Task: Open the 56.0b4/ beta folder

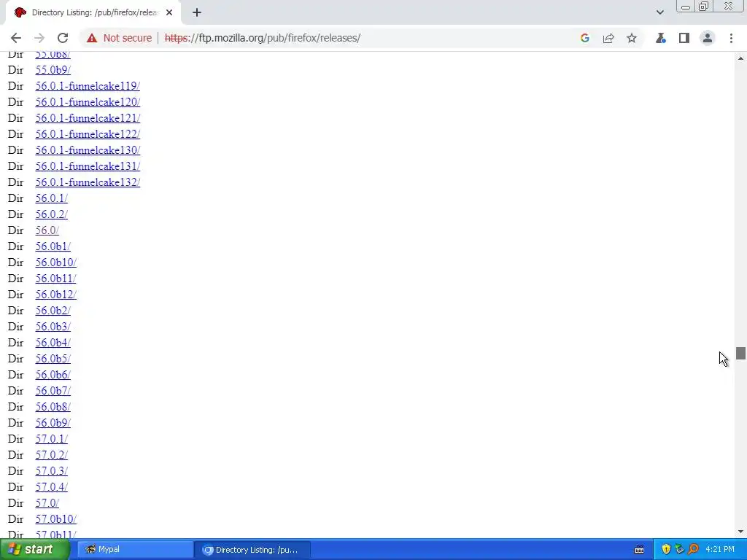Action: [x=53, y=343]
